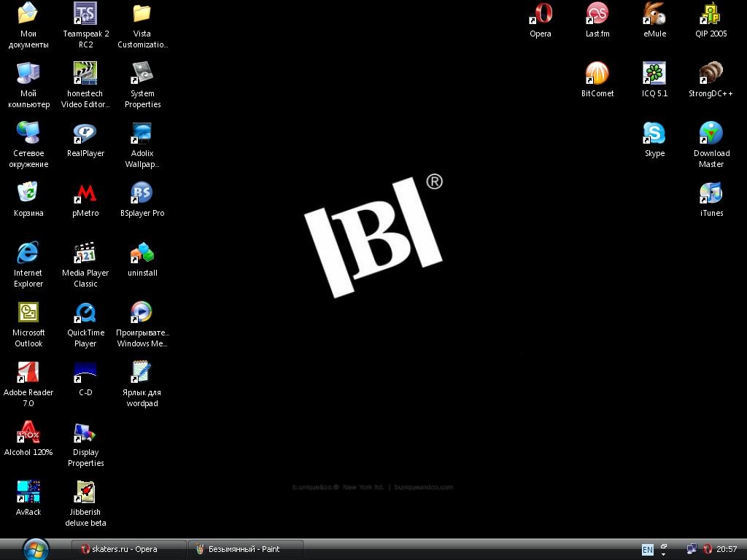Open the Opera browser desktop shortcut
The width and height of the screenshot is (747, 560).
pyautogui.click(x=541, y=15)
